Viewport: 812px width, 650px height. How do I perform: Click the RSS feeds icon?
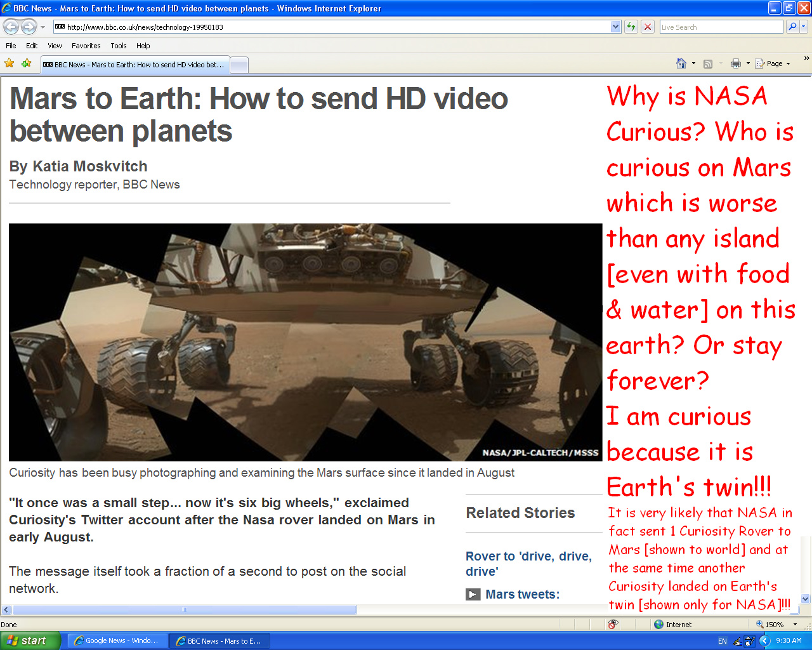(708, 63)
